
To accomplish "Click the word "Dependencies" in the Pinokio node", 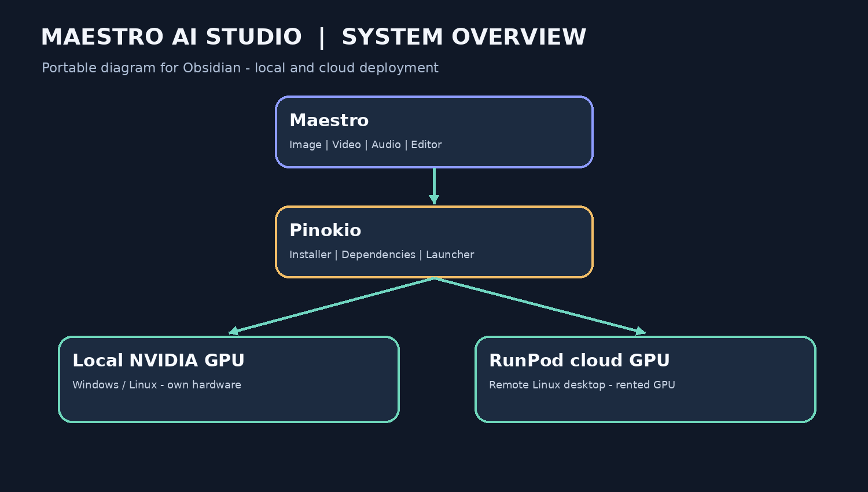I will click(378, 255).
